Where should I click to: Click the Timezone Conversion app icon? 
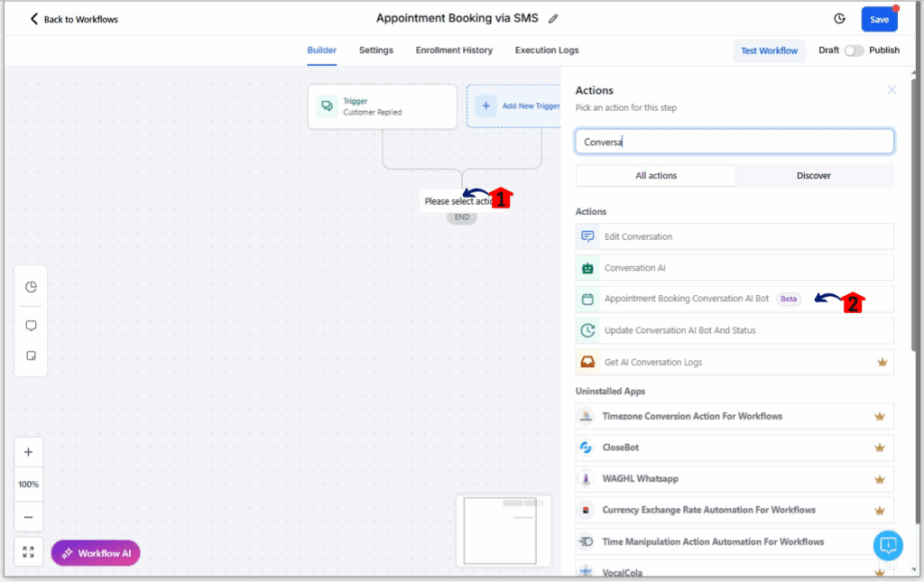tap(586, 416)
